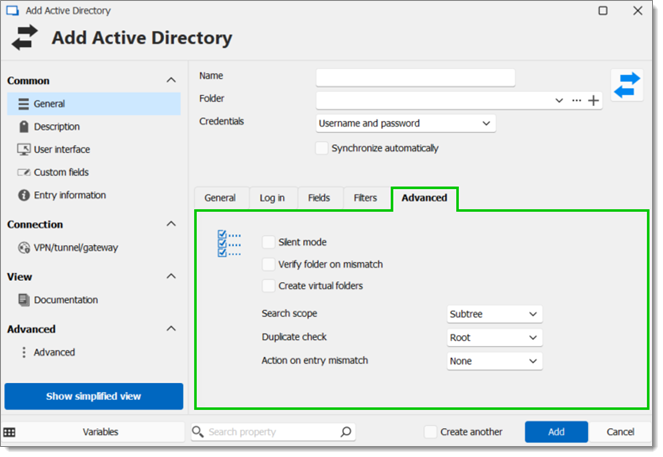663x457 pixels.
Task: Check the Create another box
Action: coord(430,432)
